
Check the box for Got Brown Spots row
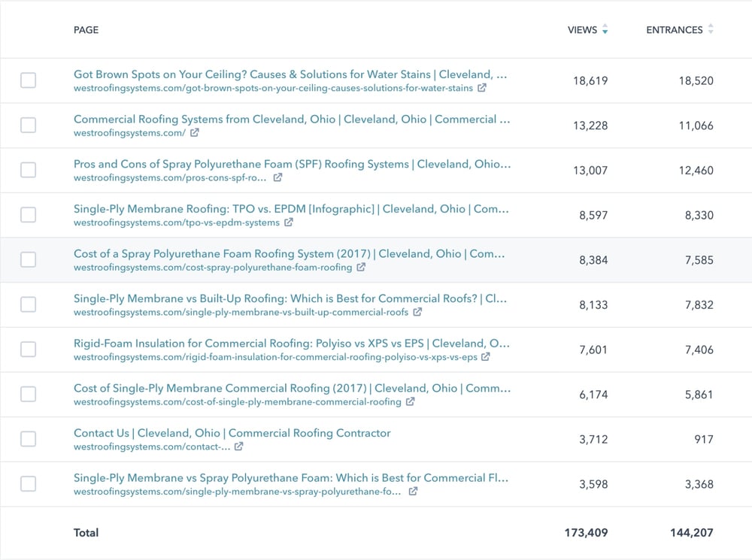[x=28, y=80]
